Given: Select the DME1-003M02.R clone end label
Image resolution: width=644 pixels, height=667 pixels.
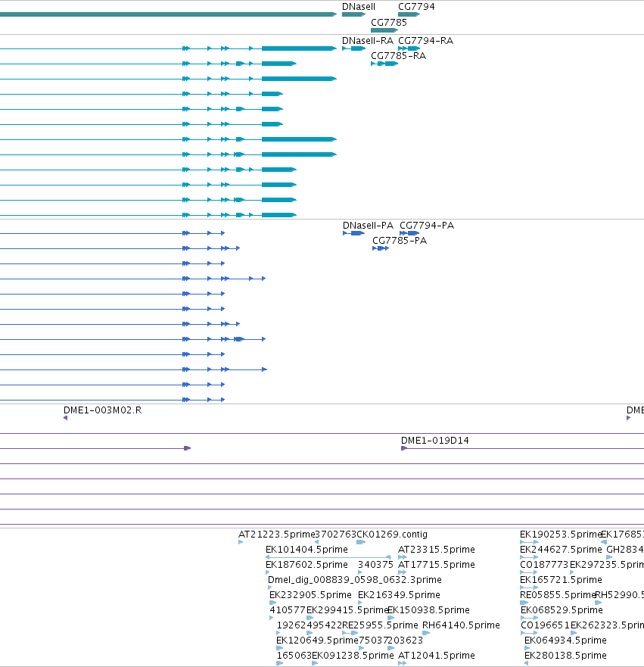Looking at the screenshot, I should [102, 410].
